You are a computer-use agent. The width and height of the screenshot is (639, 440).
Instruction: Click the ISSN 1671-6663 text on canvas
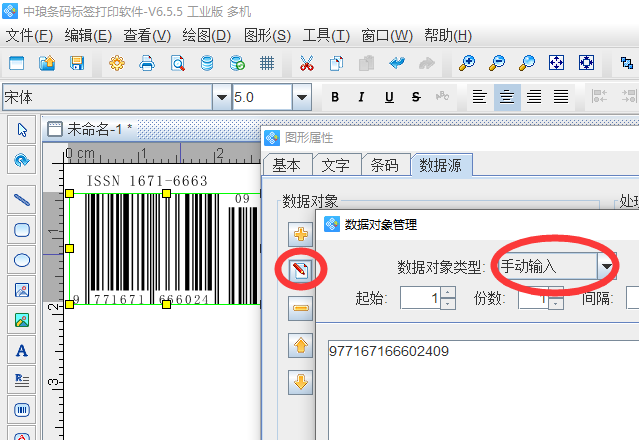click(147, 180)
